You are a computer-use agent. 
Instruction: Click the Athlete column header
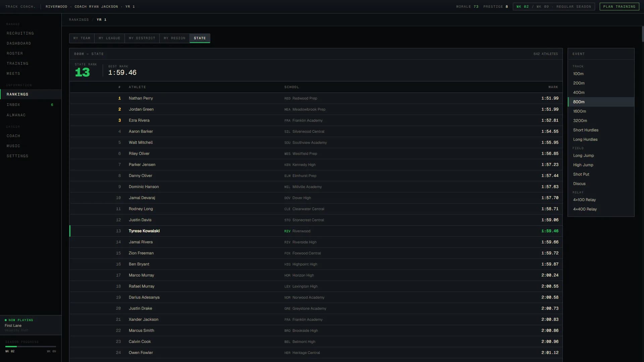click(x=137, y=87)
